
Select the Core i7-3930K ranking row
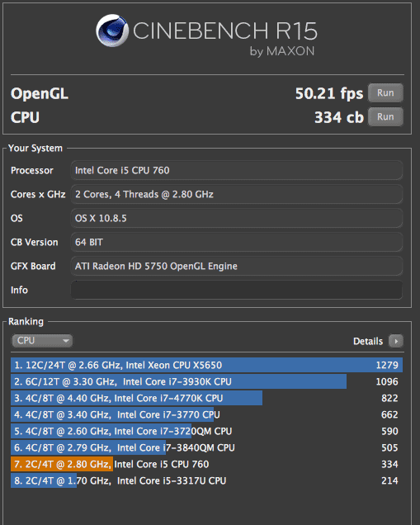click(206, 381)
